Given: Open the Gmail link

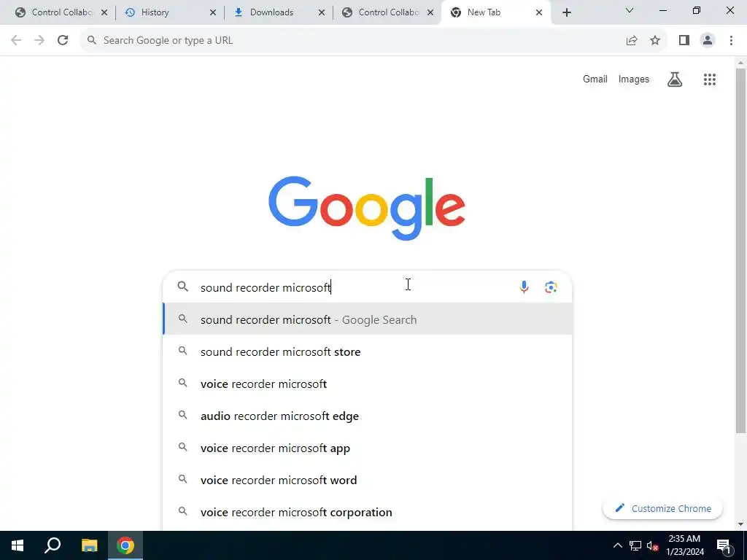Looking at the screenshot, I should point(595,79).
